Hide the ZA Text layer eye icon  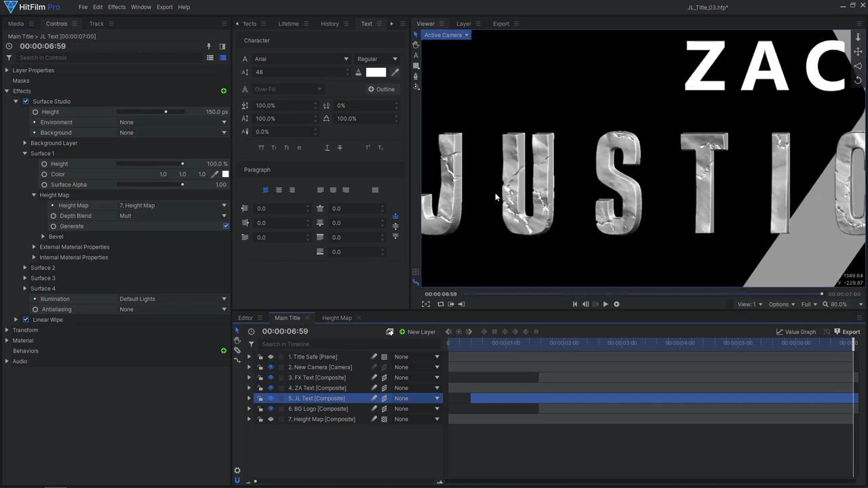point(271,388)
